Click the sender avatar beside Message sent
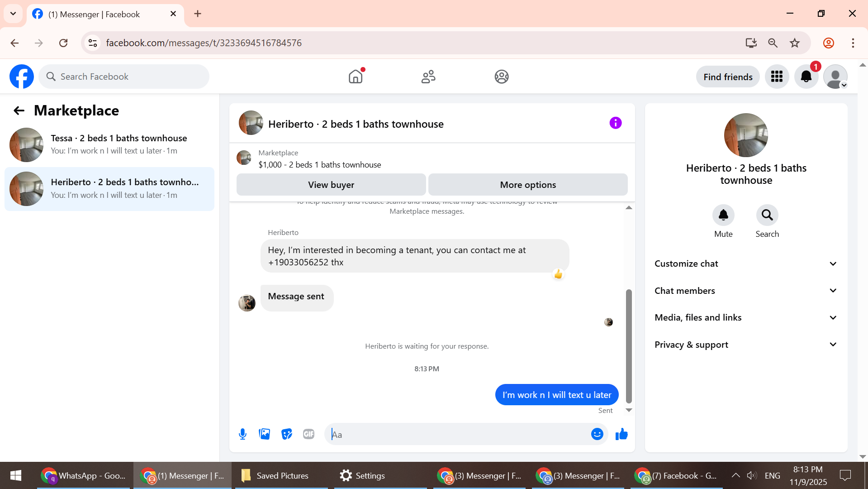The height and width of the screenshot is (489, 868). (247, 303)
